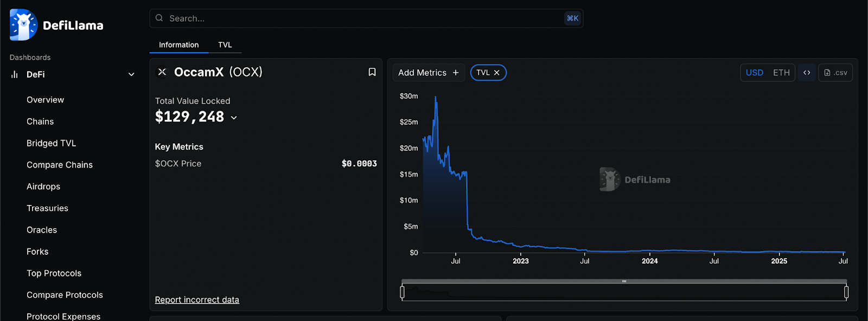Image resolution: width=868 pixels, height=321 pixels.
Task: Go to Oracles page
Action: pyautogui.click(x=42, y=230)
